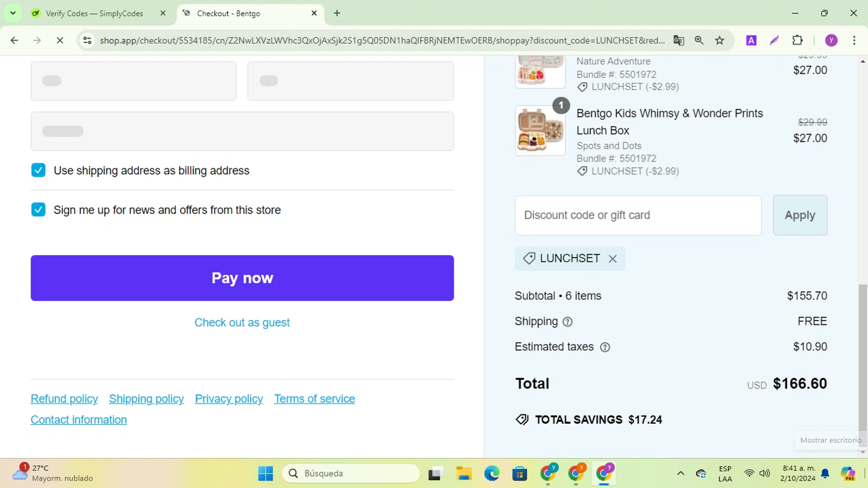The image size is (868, 488).
Task: Click the address bar URL
Action: [382, 41]
